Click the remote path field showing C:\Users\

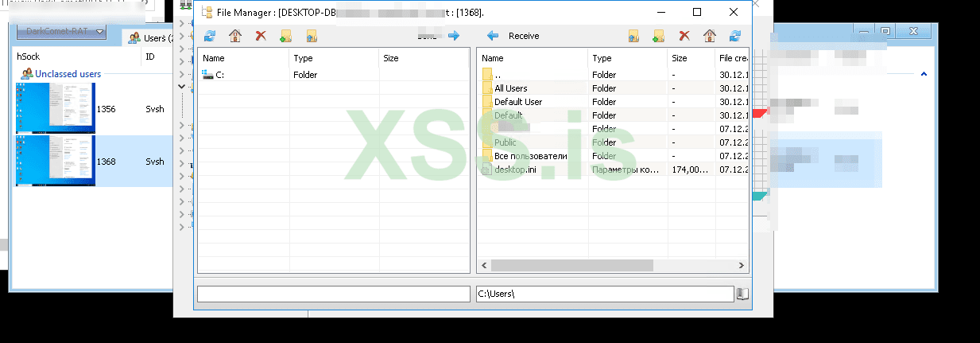point(605,294)
